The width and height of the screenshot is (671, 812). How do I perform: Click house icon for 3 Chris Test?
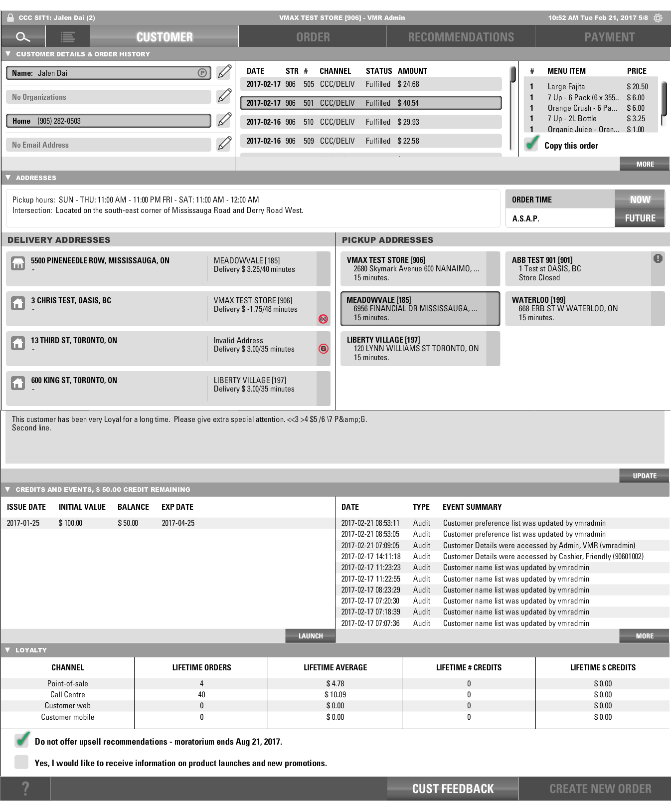point(18,303)
